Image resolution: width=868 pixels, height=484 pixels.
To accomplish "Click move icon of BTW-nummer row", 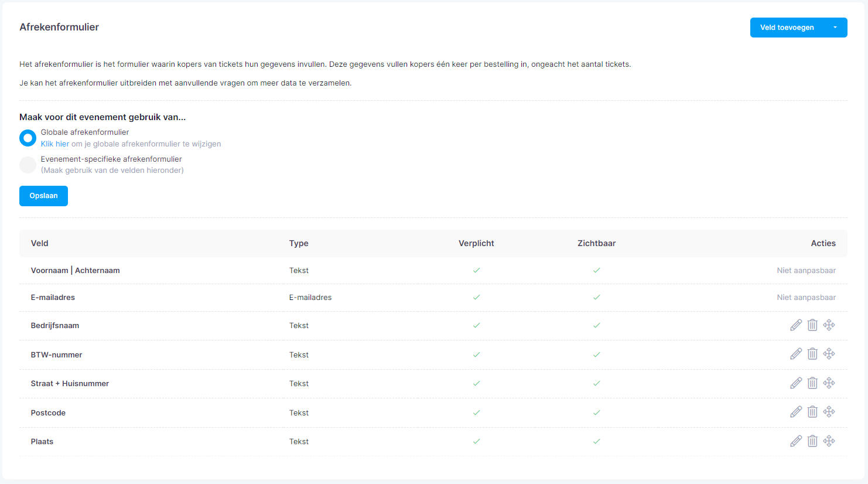I will 829,354.
